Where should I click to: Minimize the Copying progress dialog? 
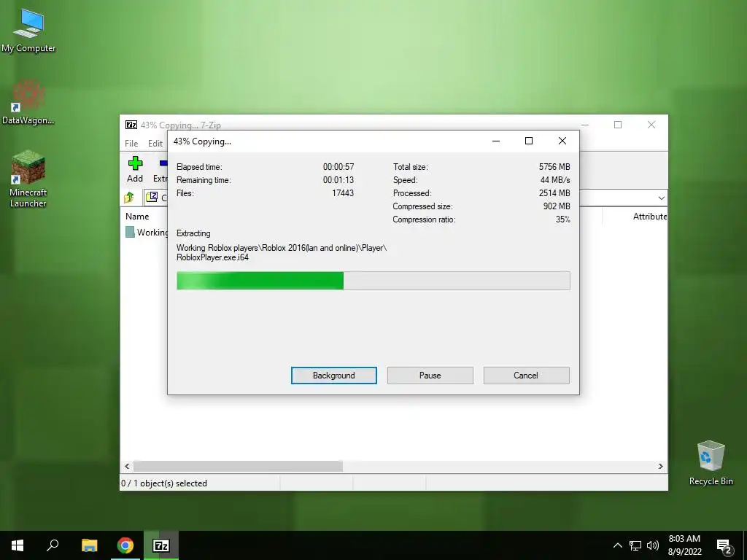(x=496, y=141)
